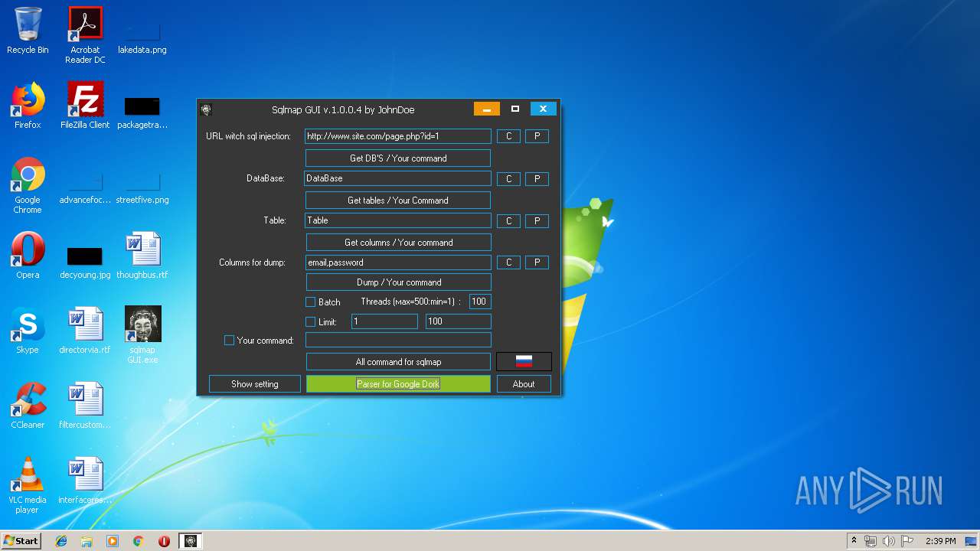980x551 pixels.
Task: Click P button in Columns for dump row
Action: coord(537,262)
